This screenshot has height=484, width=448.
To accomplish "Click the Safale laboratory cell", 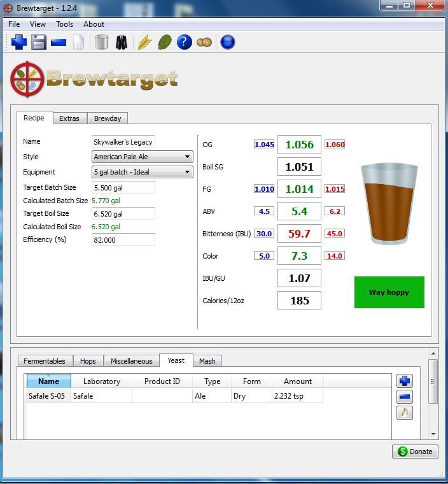I will click(x=102, y=395).
